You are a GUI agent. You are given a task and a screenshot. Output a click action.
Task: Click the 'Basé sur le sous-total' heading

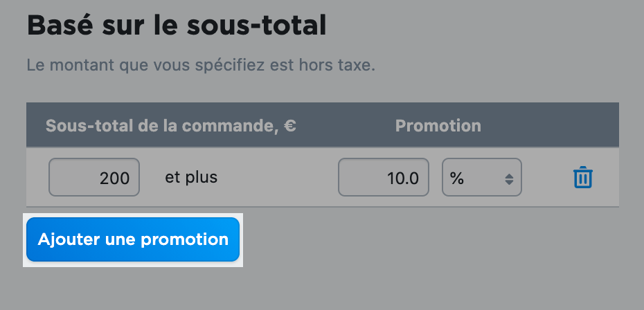click(x=177, y=26)
